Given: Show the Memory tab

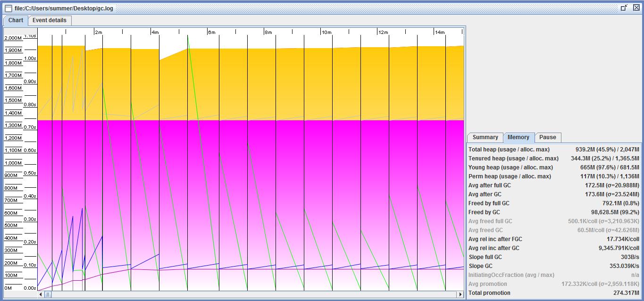Looking at the screenshot, I should [518, 137].
